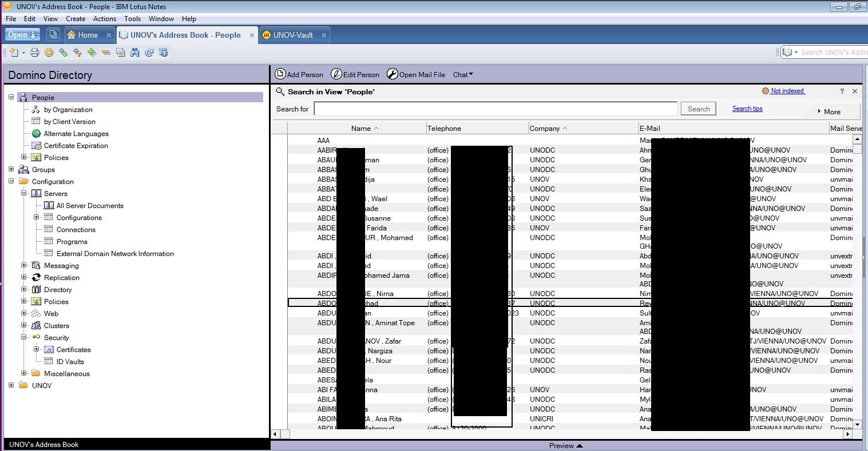This screenshot has height=451, width=868.
Task: Expand More search options
Action: pyautogui.click(x=829, y=111)
